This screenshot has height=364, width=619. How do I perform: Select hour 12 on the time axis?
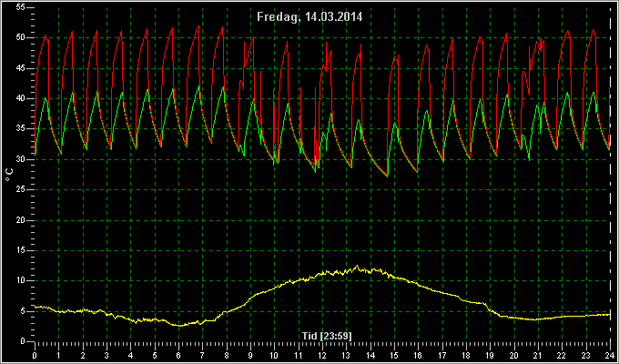[x=322, y=355]
